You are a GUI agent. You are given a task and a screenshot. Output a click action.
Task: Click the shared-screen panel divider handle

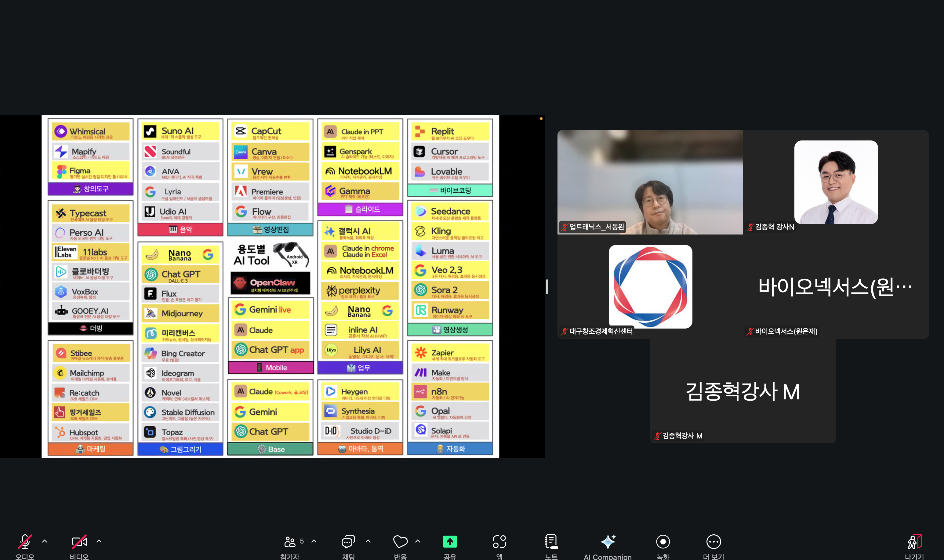[x=547, y=287]
